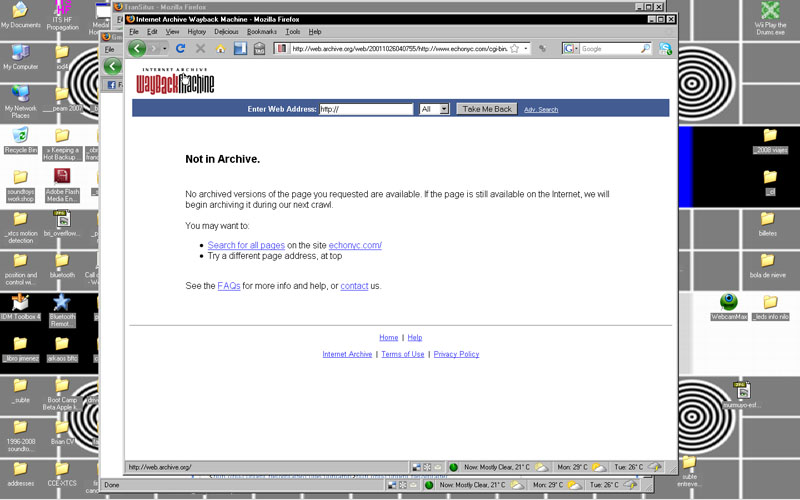Reload the page with the refresh icon
The width and height of the screenshot is (800, 500).
pyautogui.click(x=180, y=48)
